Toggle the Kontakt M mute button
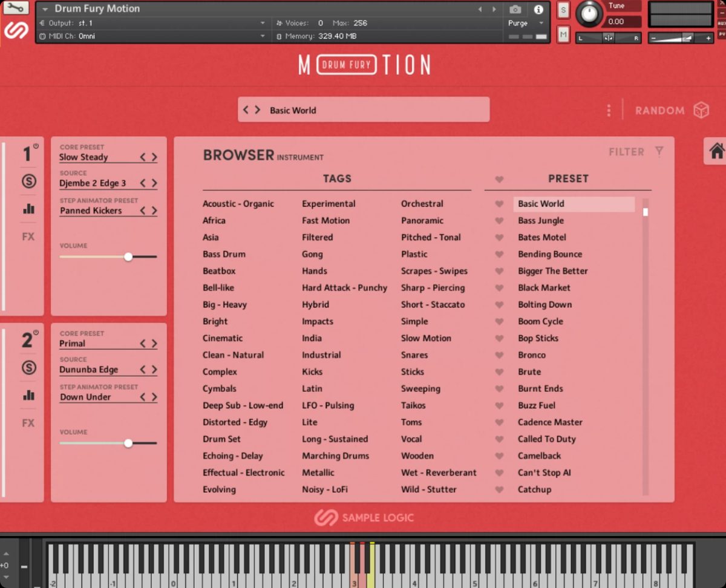 click(x=563, y=35)
